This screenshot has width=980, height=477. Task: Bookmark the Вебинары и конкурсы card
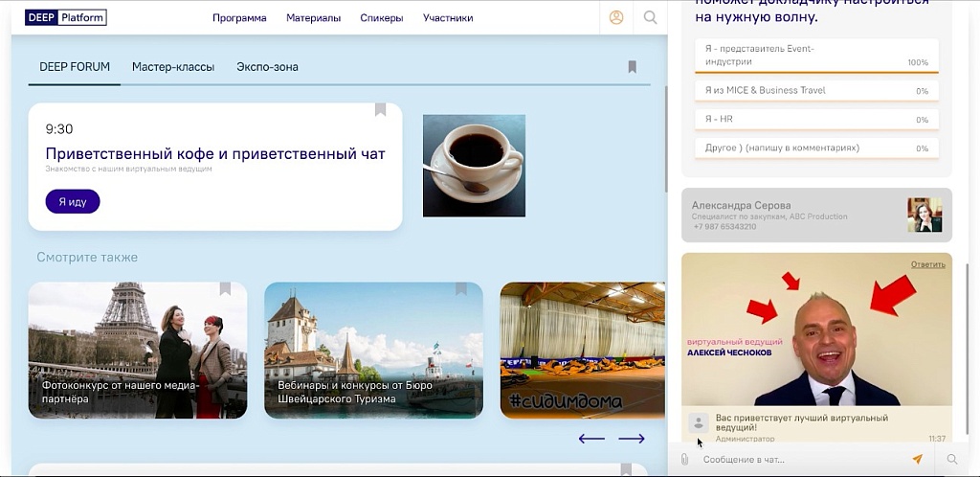(x=460, y=288)
